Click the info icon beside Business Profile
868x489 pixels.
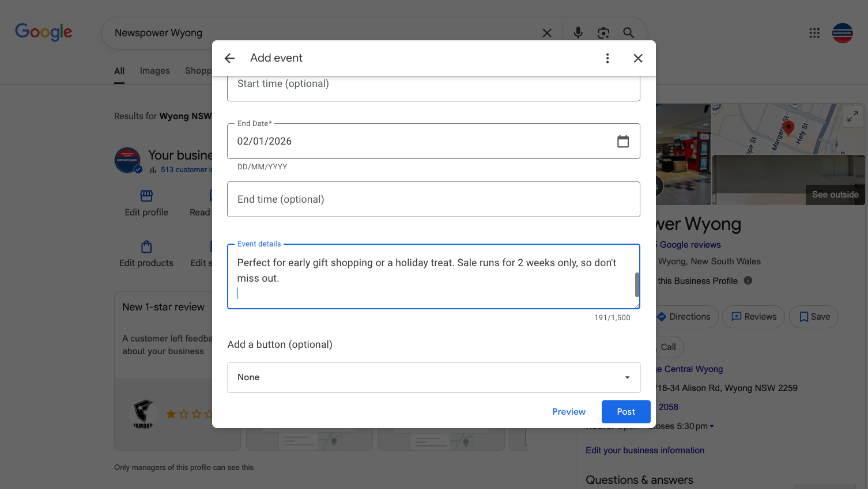pos(748,280)
